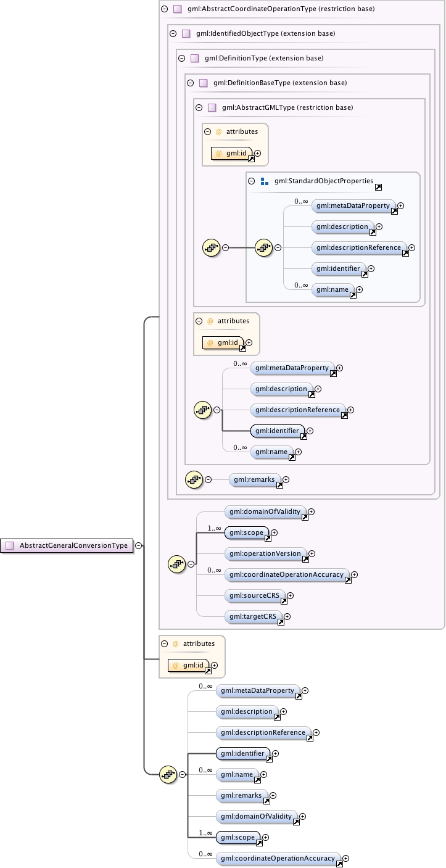446x868 pixels.
Task: Expand gml:remarks inside gml:DefinitionType
Action: click(286, 479)
